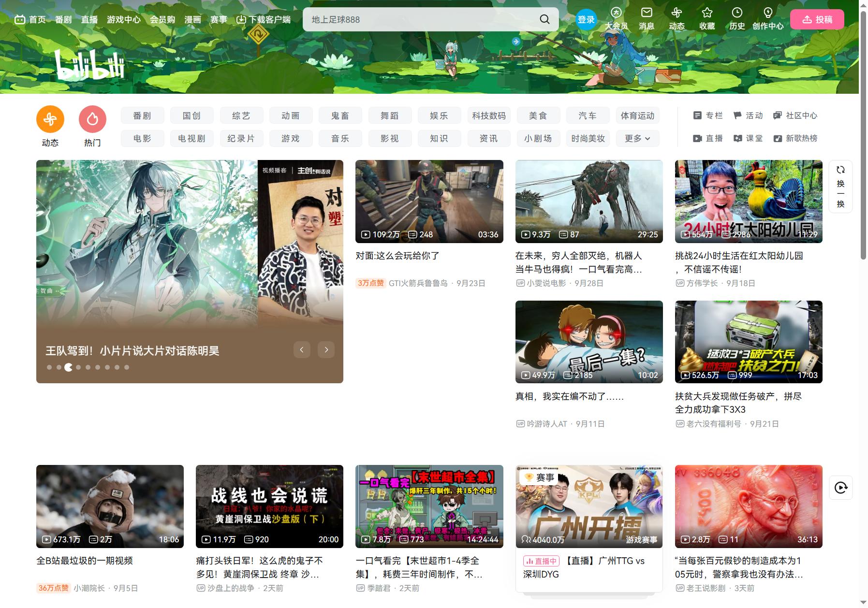The height and width of the screenshot is (608, 868).
Task: Click the orange 动态 circle icon
Action: point(50,119)
